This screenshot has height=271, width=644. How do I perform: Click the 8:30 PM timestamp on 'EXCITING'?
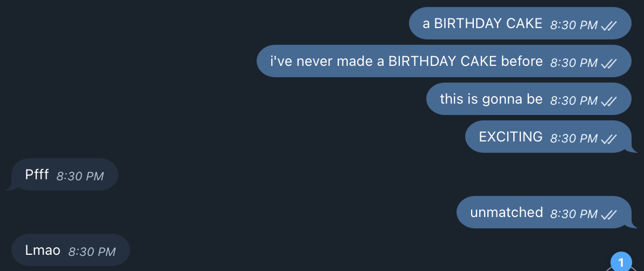[574, 138]
